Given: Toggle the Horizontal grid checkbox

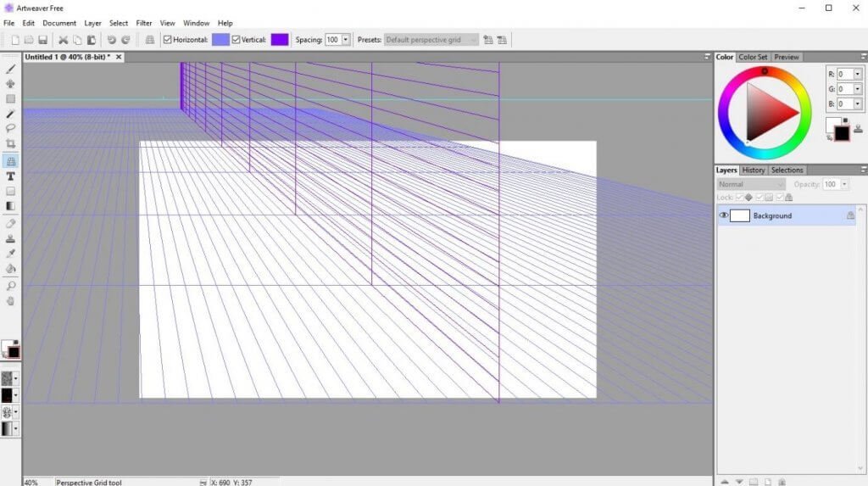Looking at the screenshot, I should 167,40.
